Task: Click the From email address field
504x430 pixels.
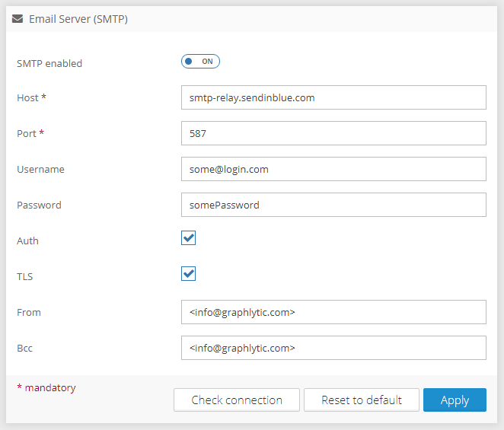Action: click(x=333, y=312)
